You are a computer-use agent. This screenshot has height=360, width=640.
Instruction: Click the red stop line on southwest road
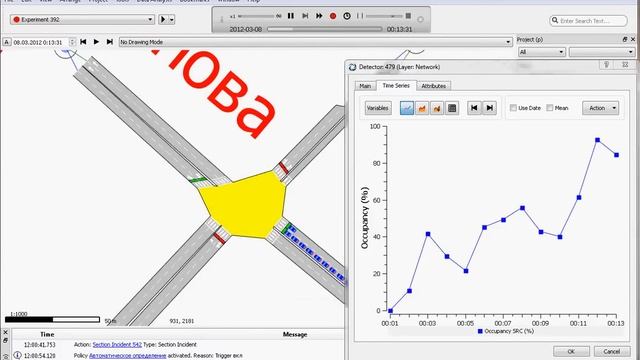click(x=219, y=238)
